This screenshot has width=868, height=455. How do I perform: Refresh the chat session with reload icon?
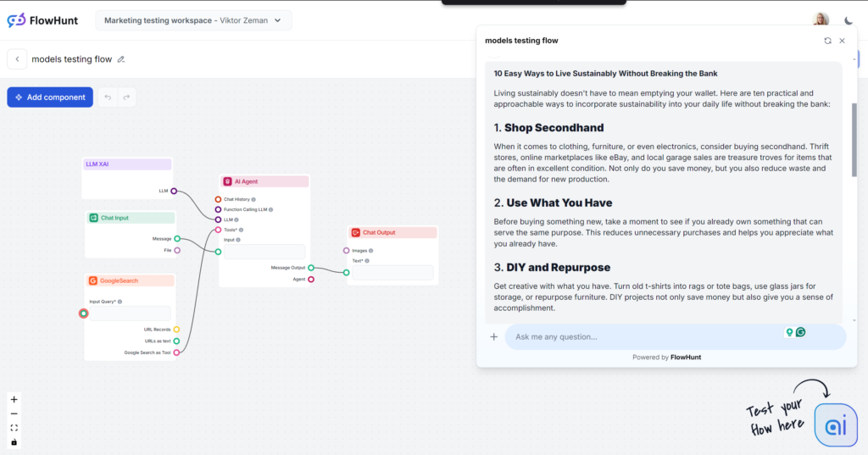coord(827,41)
